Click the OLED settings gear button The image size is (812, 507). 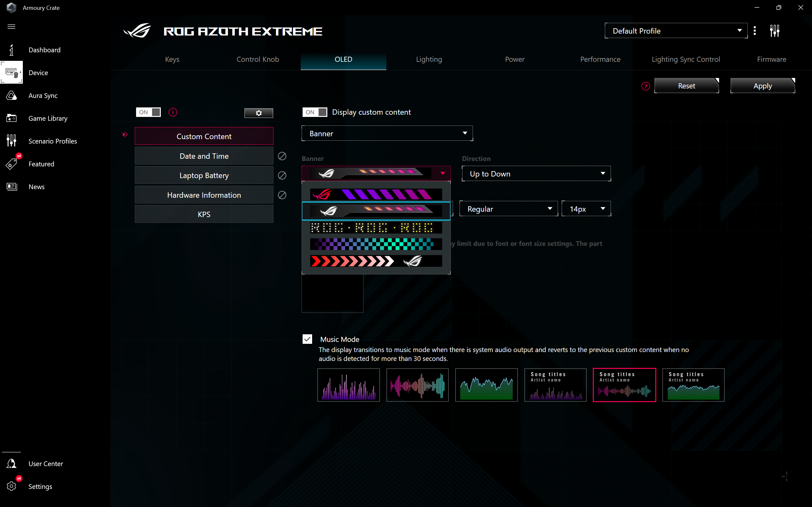point(259,113)
